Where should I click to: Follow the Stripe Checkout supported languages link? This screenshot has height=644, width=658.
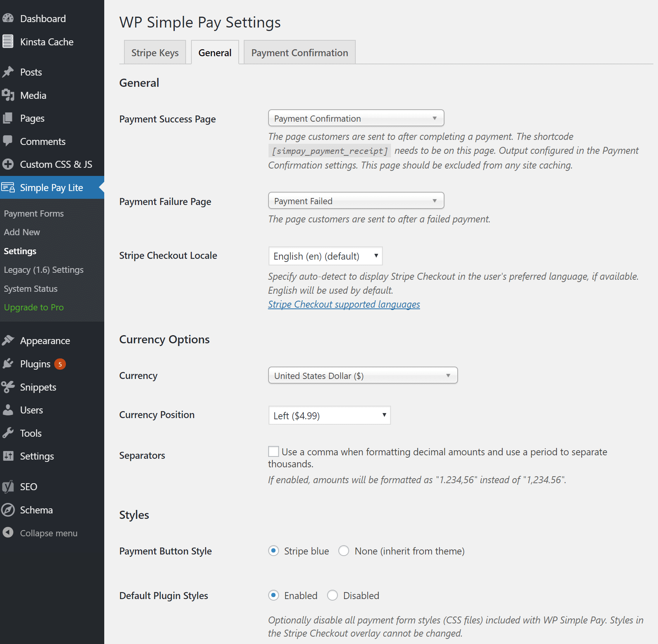(x=343, y=304)
